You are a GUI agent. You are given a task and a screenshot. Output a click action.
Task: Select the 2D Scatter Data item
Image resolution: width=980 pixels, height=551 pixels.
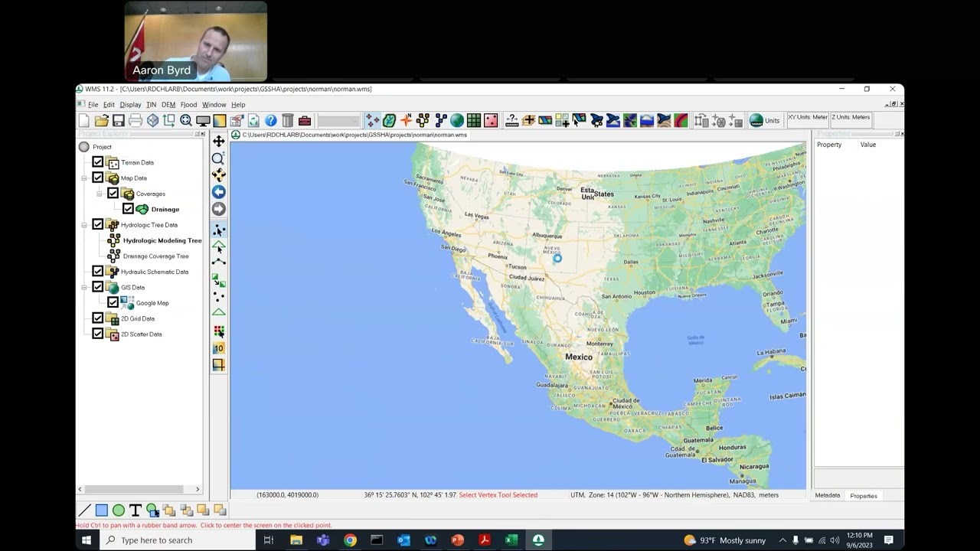tap(141, 334)
